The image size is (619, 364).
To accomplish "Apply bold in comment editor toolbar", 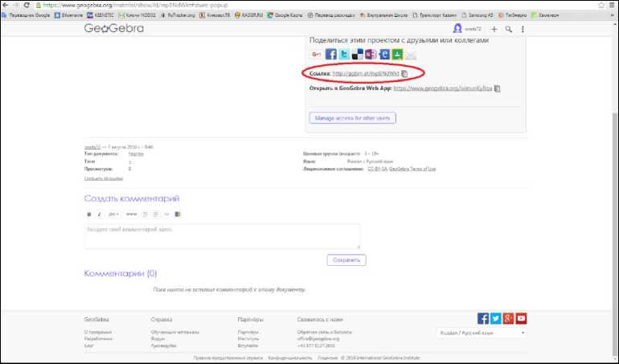I will (x=88, y=215).
